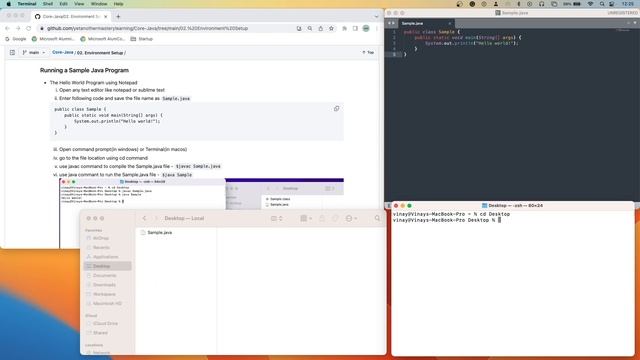The height and width of the screenshot is (360, 640).
Task: Open Spotlight search in menu bar
Action: pyautogui.click(x=602, y=4)
